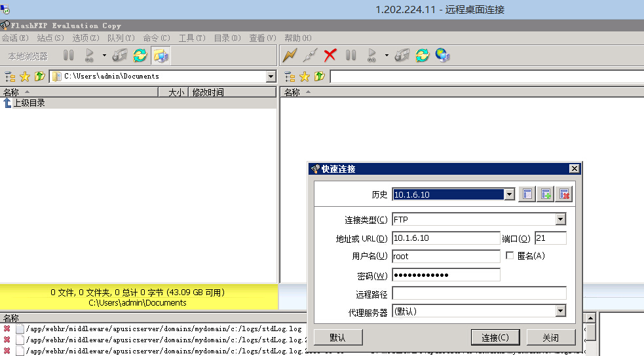Image resolution: width=644 pixels, height=356 pixels.
Task: Click the queue scrollbar up arrow
Action: point(590,318)
